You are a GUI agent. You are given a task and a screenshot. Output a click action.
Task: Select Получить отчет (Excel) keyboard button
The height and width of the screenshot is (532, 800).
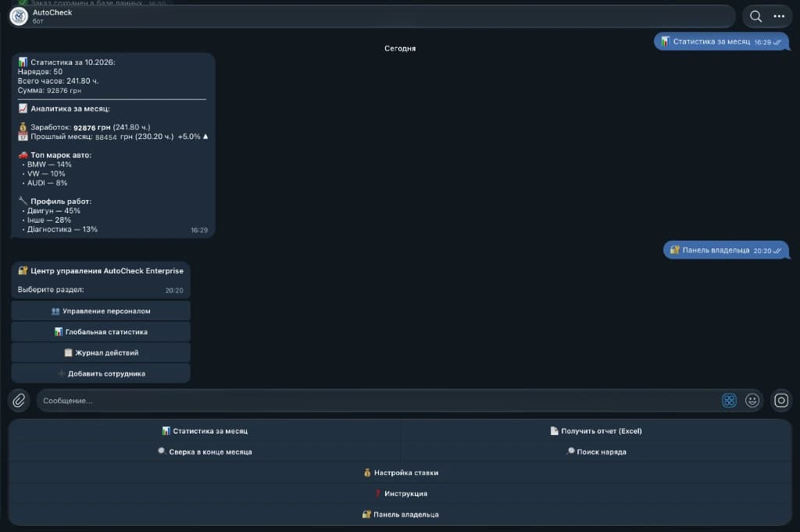coord(596,431)
